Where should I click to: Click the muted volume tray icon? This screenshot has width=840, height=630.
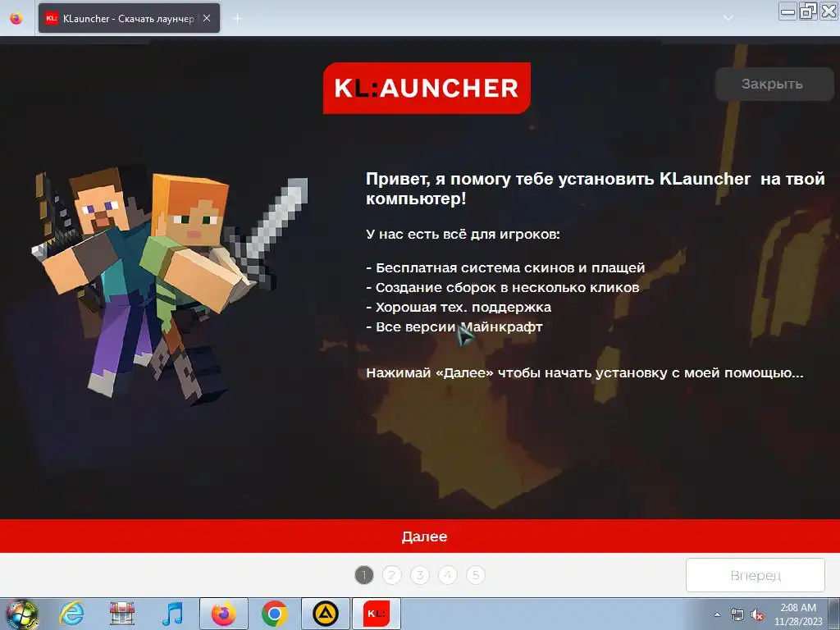(757, 614)
